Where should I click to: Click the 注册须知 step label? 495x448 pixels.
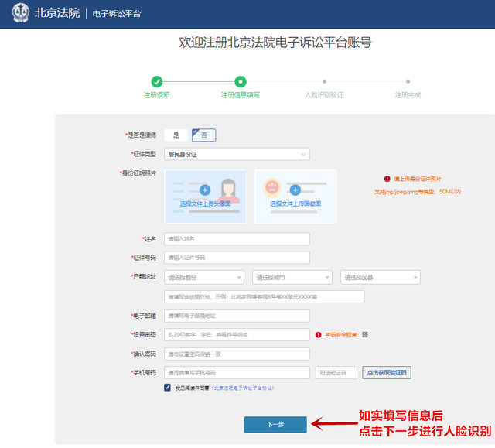[x=156, y=95]
